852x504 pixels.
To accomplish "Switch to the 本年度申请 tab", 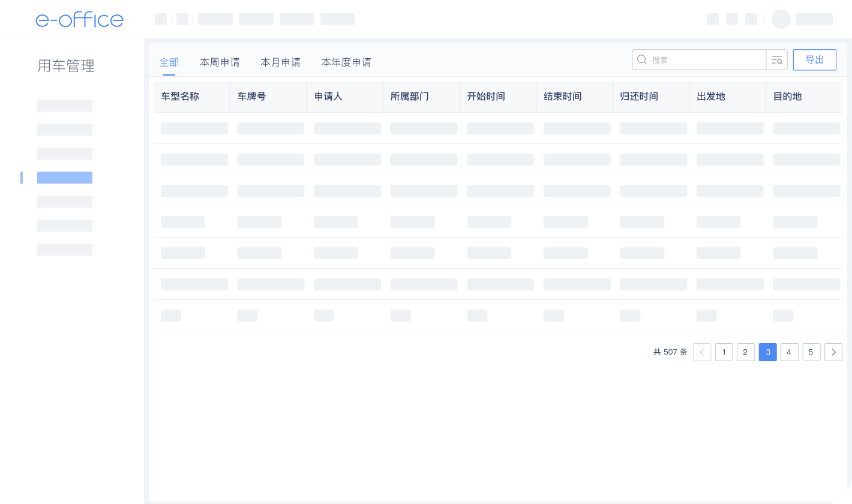I will (346, 62).
